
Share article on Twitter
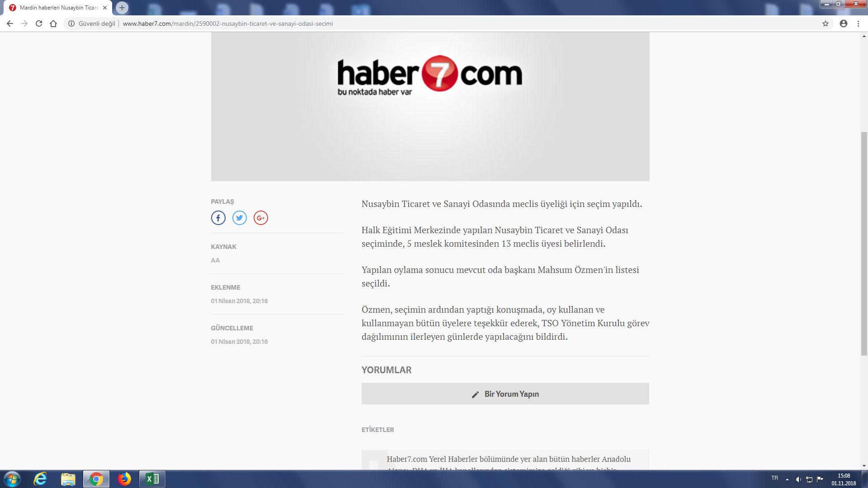[240, 218]
